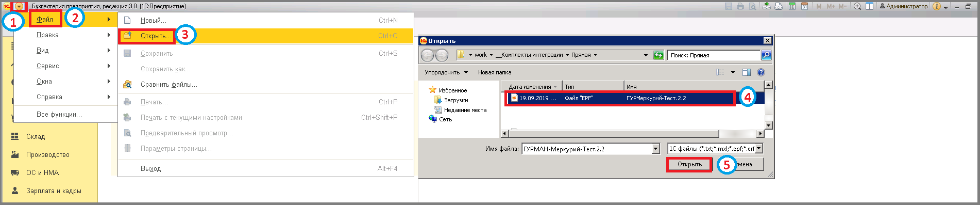Click the change view icon in dialog
The width and height of the screenshot is (980, 205).
coord(720,72)
